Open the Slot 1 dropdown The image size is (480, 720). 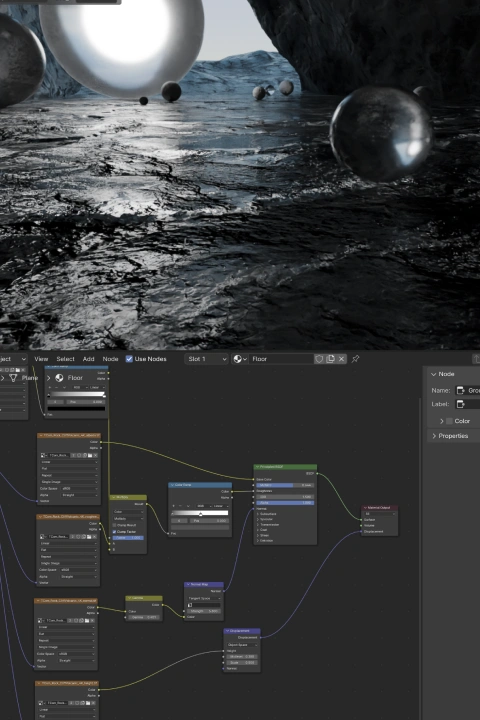207,359
